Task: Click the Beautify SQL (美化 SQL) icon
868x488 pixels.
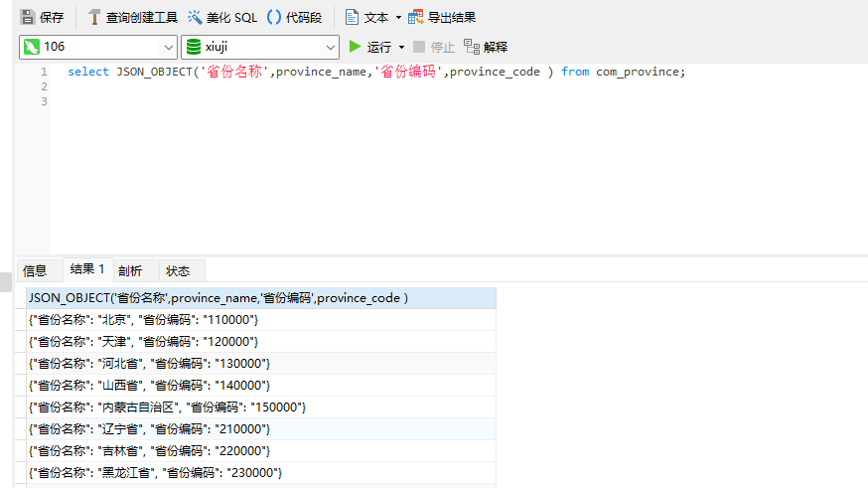Action: click(195, 17)
